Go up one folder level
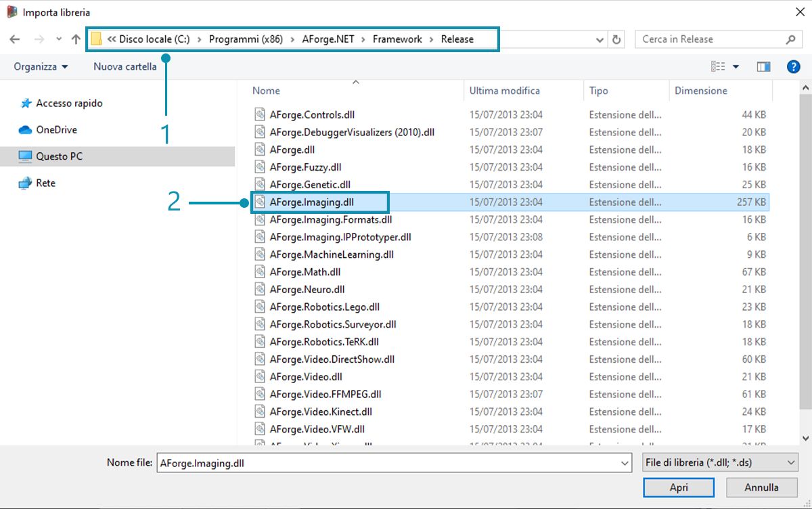Image resolution: width=812 pixels, height=509 pixels. (x=76, y=39)
